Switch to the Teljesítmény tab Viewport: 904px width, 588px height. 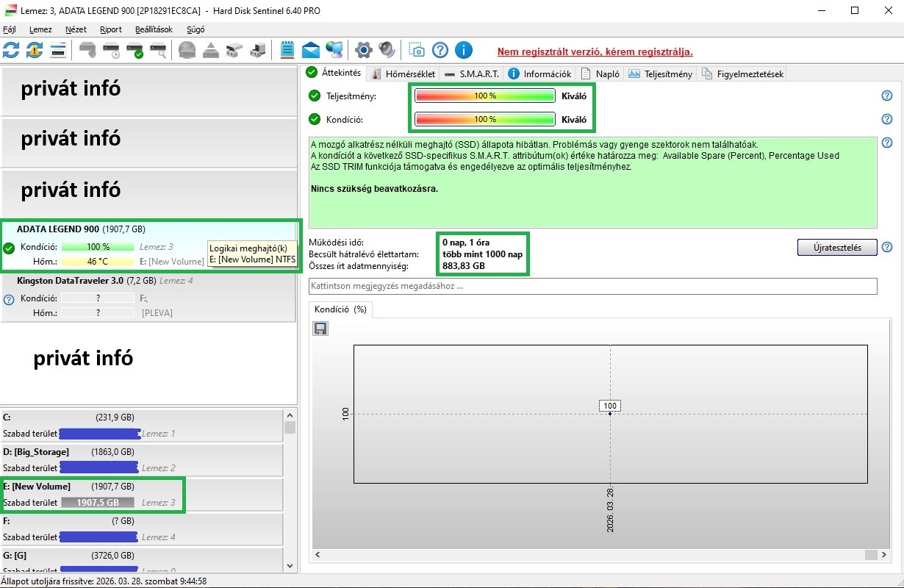[660, 73]
